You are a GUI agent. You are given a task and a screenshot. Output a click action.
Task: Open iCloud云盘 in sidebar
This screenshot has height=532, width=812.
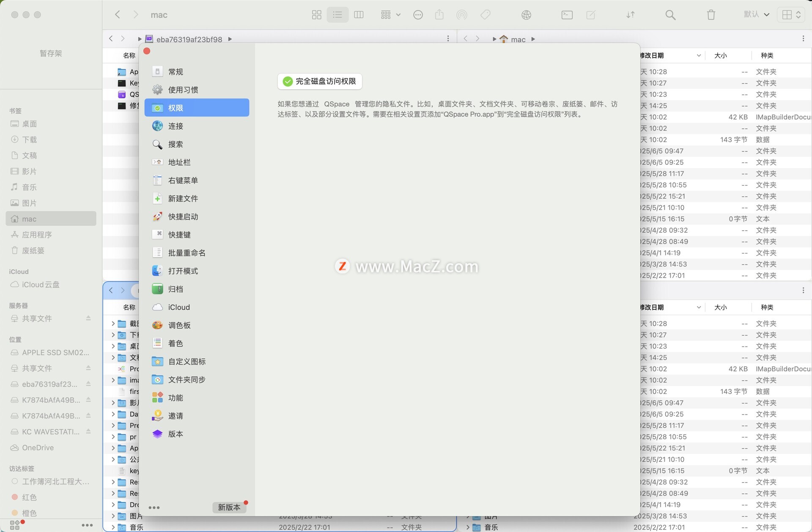[x=51, y=284]
